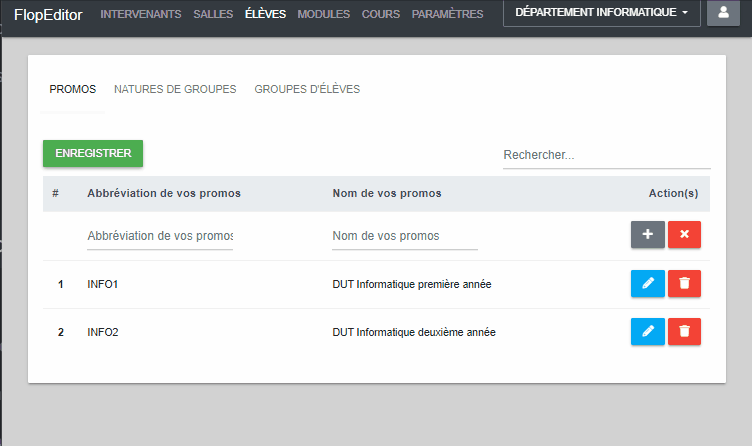Select the Promos tab
Image resolution: width=752 pixels, height=446 pixels.
73,89
